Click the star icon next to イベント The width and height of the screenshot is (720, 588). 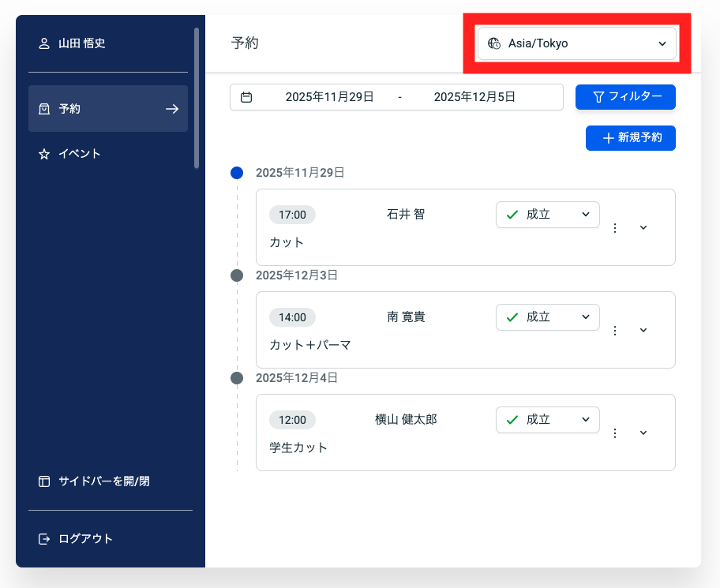pyautogui.click(x=44, y=154)
